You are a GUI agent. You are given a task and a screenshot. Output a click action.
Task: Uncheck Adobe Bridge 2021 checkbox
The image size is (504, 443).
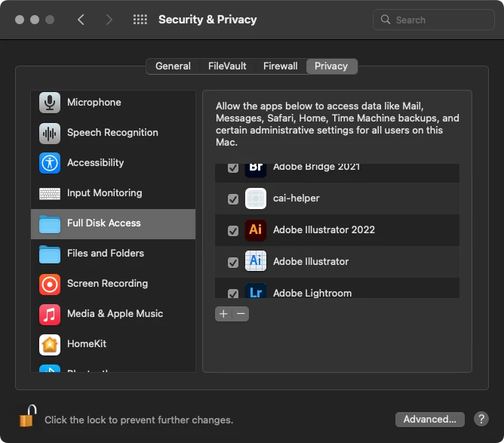(x=233, y=168)
